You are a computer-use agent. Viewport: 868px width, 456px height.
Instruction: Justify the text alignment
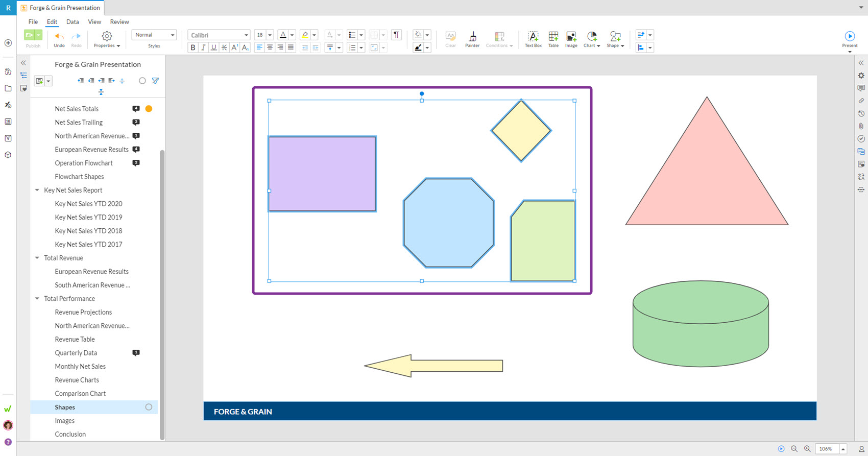coord(291,47)
